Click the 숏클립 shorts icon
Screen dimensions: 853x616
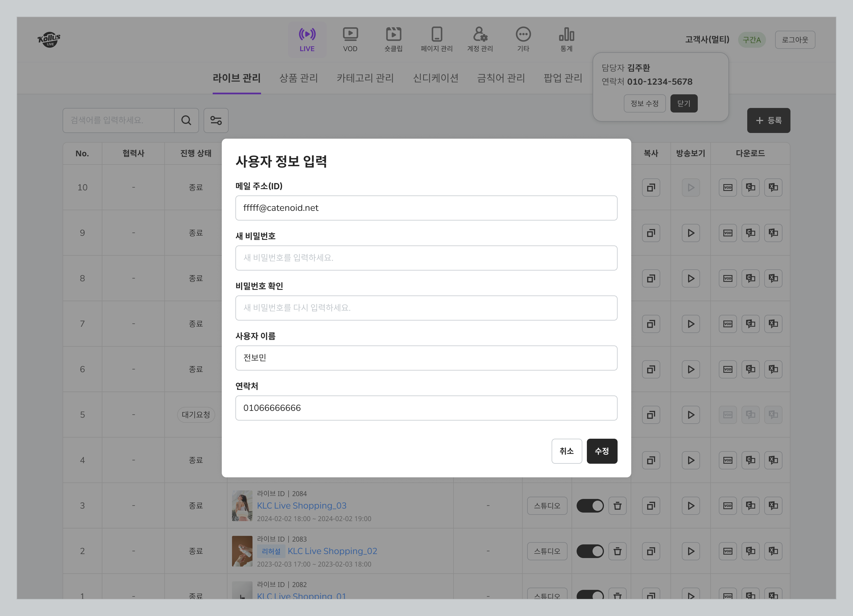tap(394, 35)
